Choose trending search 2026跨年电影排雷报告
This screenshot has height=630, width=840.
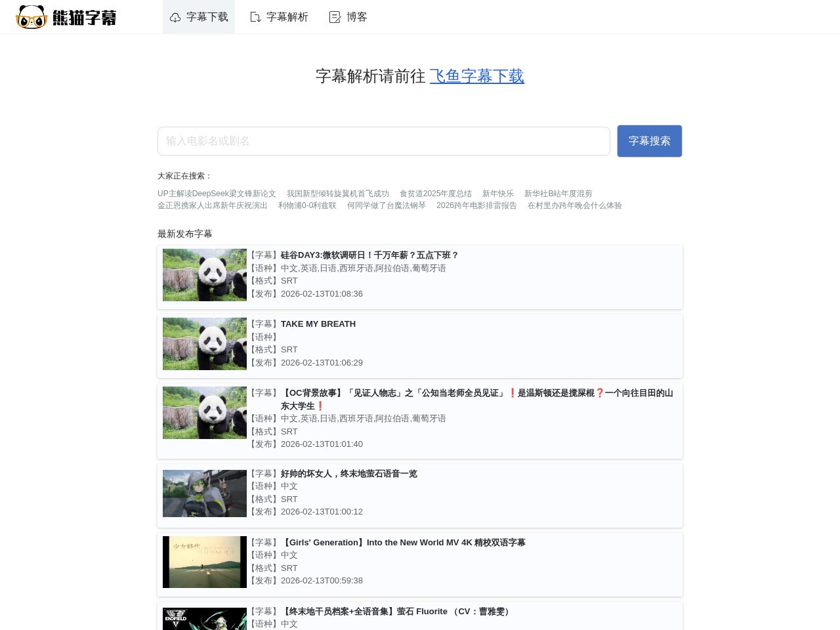pos(476,205)
